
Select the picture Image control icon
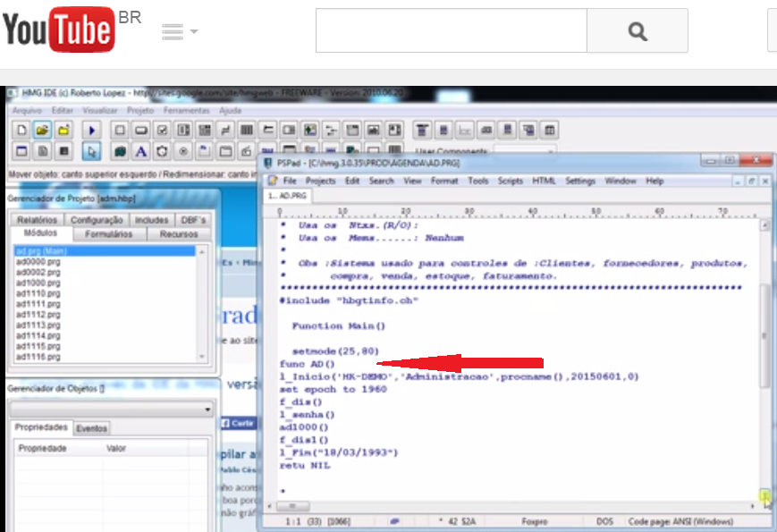(x=373, y=131)
